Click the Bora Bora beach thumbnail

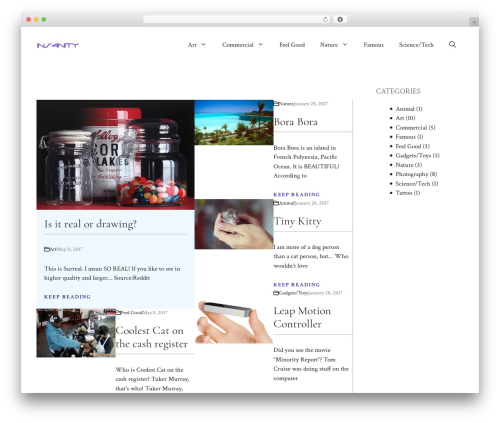point(234,122)
